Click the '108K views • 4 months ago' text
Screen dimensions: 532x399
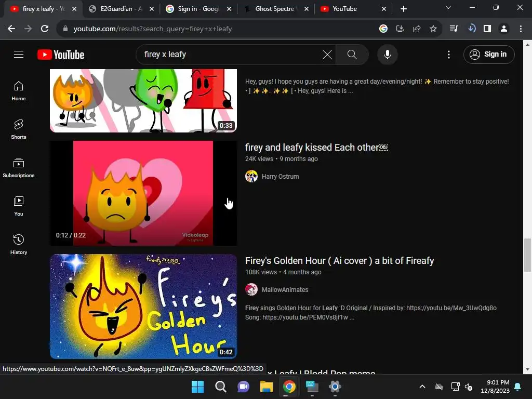point(283,272)
